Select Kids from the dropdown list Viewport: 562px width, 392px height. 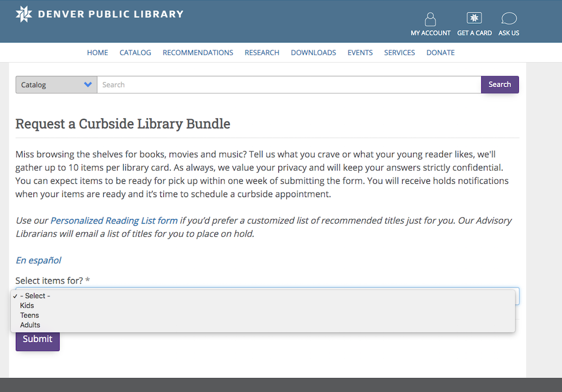point(263,306)
